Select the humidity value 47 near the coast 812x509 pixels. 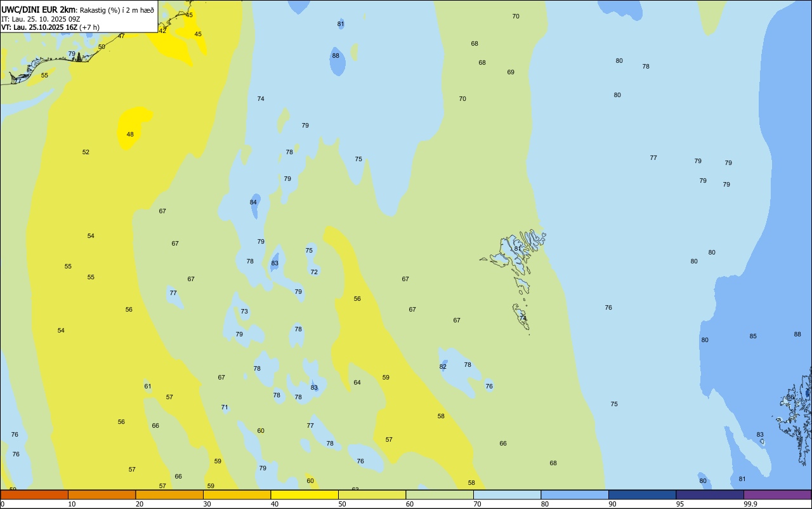coord(121,36)
